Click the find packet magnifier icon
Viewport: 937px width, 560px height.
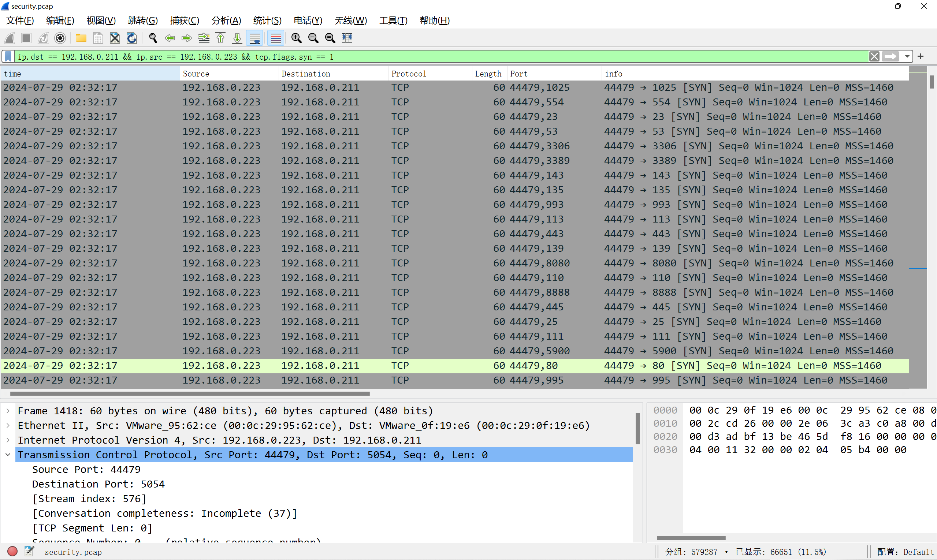153,38
